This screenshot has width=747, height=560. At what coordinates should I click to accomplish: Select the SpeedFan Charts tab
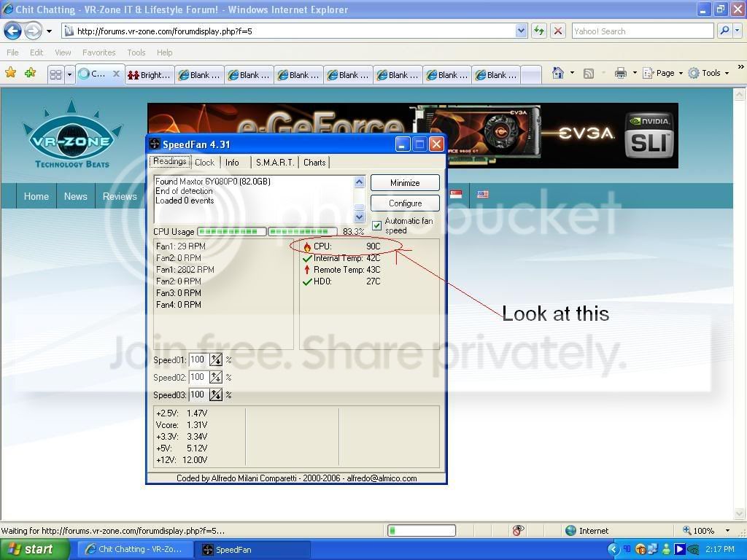point(314,163)
